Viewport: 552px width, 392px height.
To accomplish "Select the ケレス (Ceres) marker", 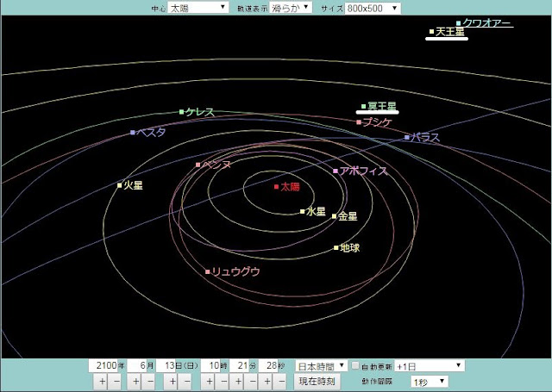I will (182, 112).
